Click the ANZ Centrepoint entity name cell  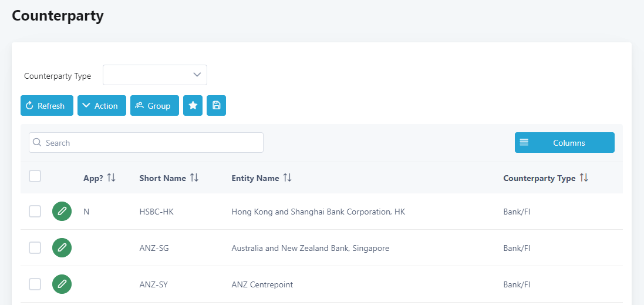[262, 285]
